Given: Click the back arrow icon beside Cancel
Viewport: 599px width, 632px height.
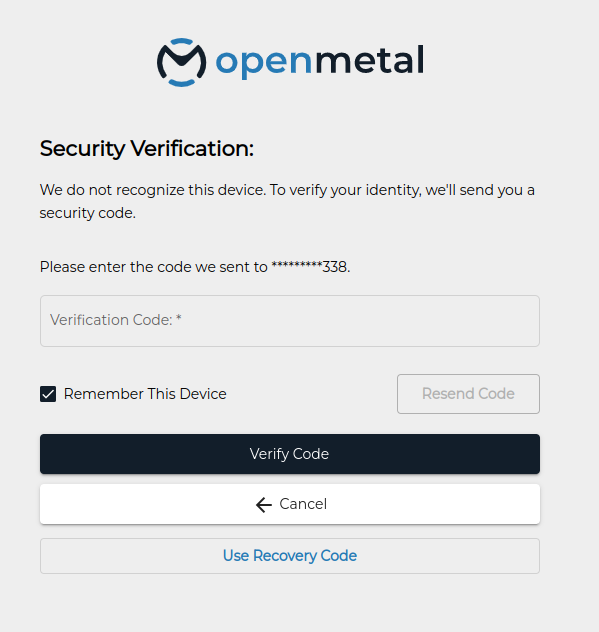Looking at the screenshot, I should pos(264,505).
